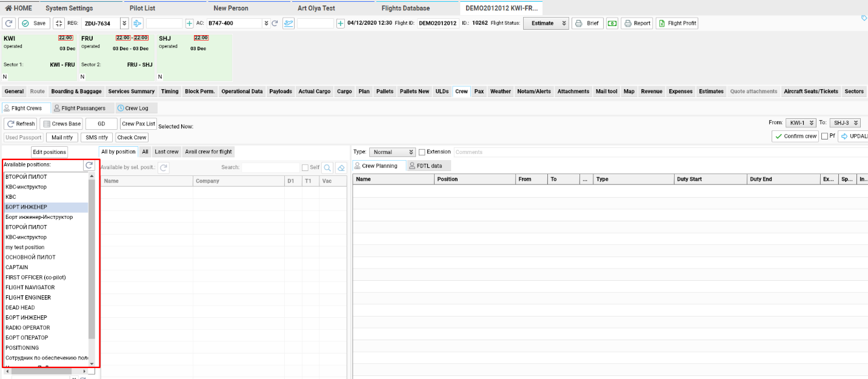Click the Confirm crew button
The image size is (868, 379).
(x=795, y=136)
